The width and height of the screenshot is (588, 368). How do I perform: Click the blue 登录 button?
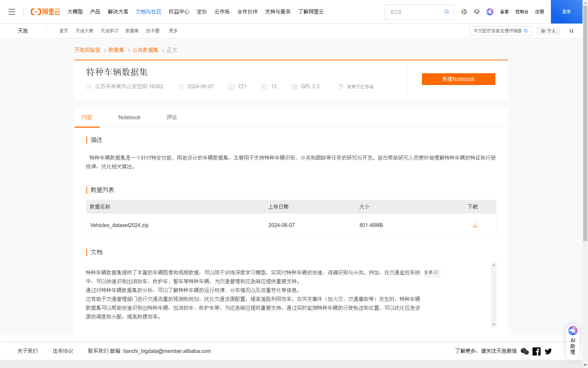(566, 12)
